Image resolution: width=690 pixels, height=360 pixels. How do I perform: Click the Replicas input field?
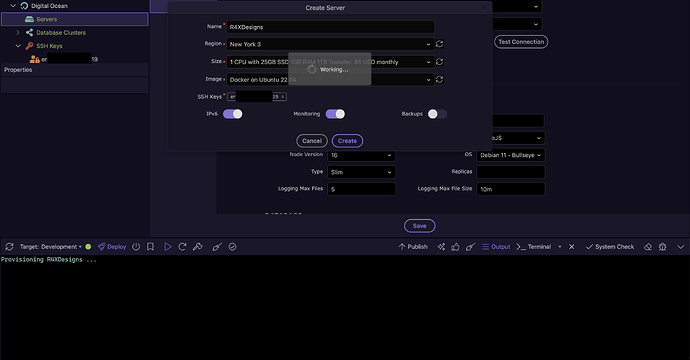point(510,172)
